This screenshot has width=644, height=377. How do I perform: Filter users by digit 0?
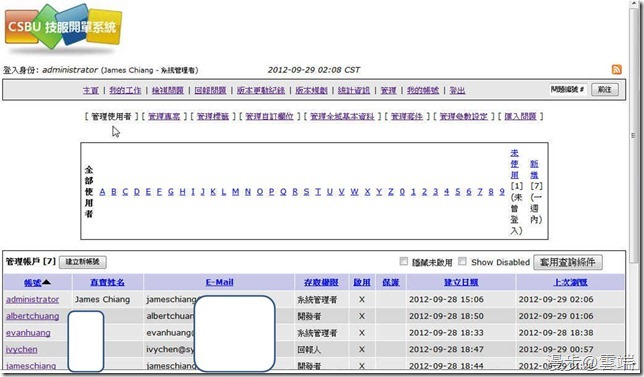tap(402, 191)
